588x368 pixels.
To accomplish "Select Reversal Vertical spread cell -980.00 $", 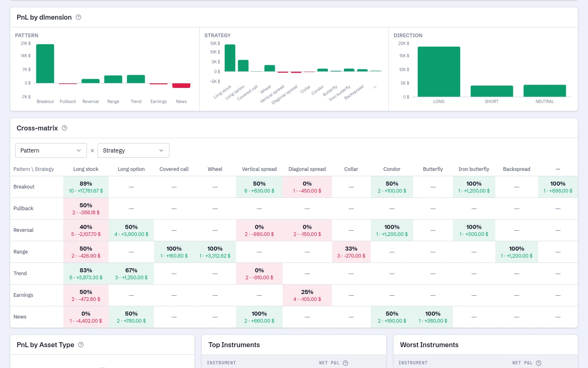I will (259, 230).
